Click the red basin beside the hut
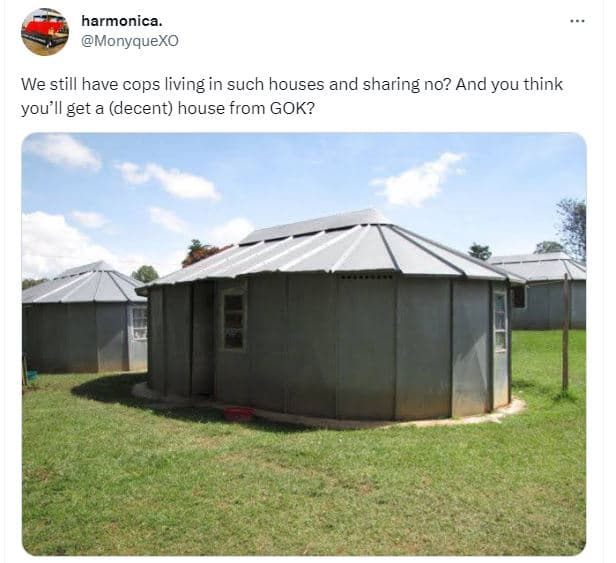This screenshot has height=563, width=616. (239, 413)
